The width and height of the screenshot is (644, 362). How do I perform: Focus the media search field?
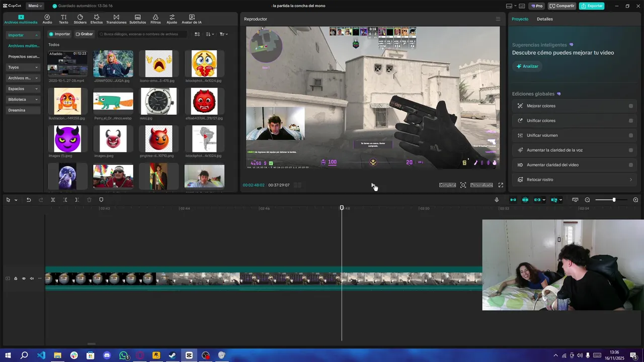[x=143, y=34]
